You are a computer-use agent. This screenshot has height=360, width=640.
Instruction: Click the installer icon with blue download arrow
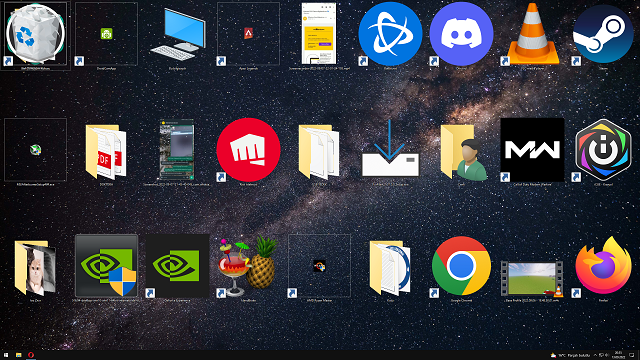(x=390, y=148)
